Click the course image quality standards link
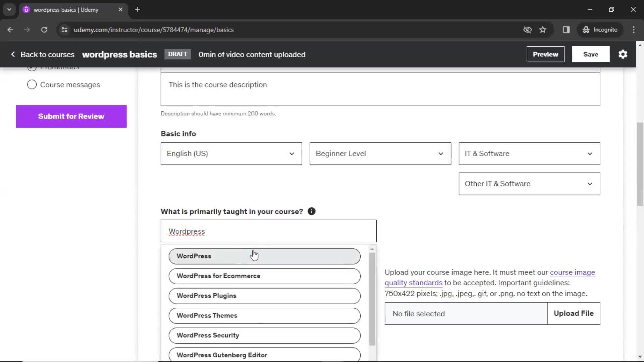 pos(490,278)
